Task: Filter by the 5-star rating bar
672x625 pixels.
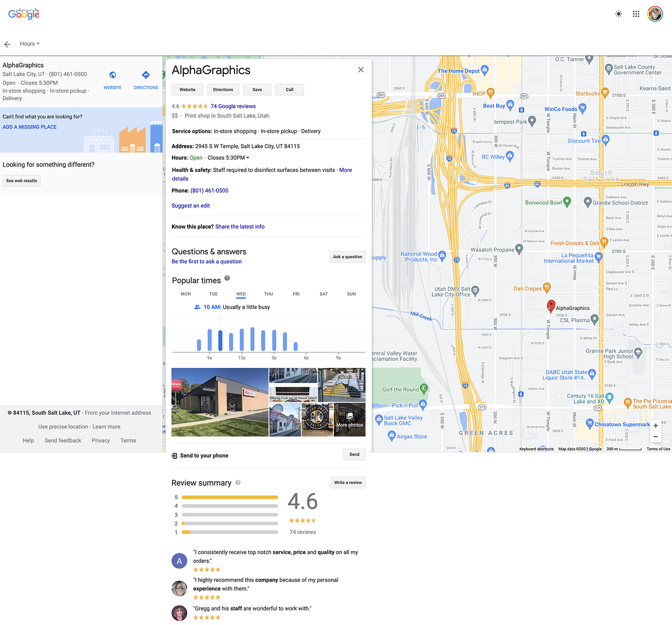Action: pos(230,497)
